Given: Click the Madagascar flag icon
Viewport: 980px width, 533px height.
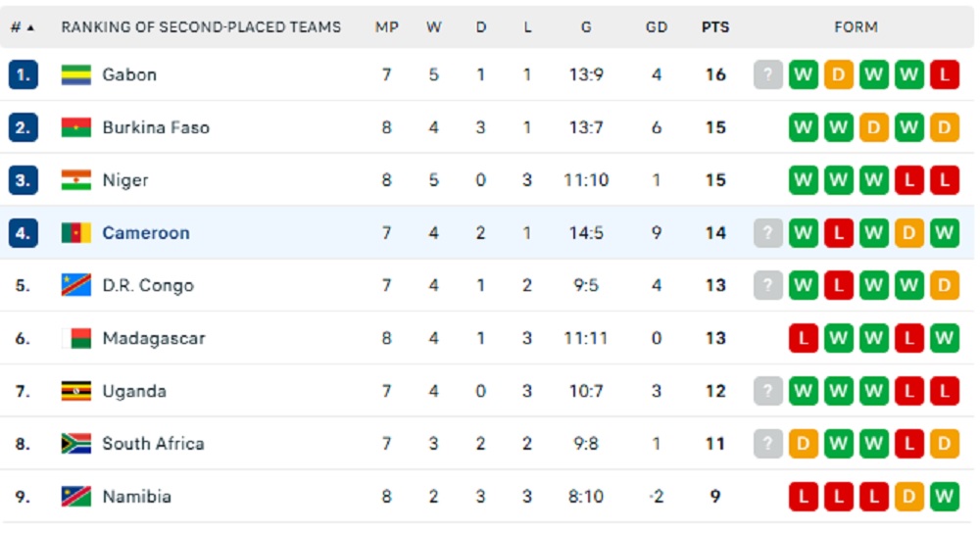Looking at the screenshot, I should point(76,339).
